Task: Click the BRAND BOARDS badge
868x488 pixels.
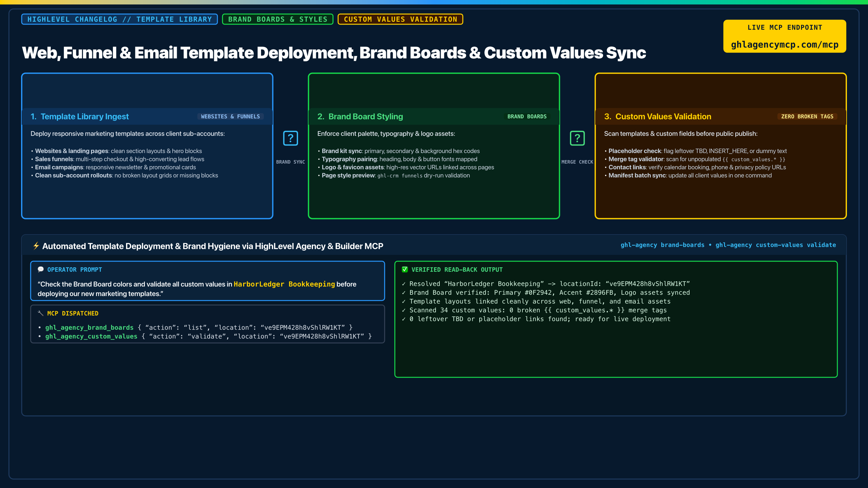Action: [x=527, y=116]
